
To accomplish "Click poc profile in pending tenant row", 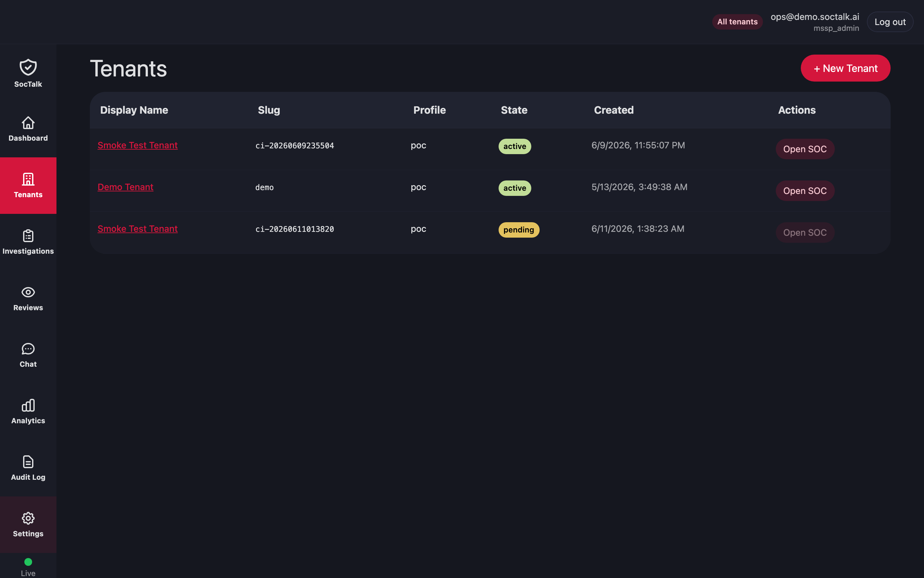I will pos(418,229).
